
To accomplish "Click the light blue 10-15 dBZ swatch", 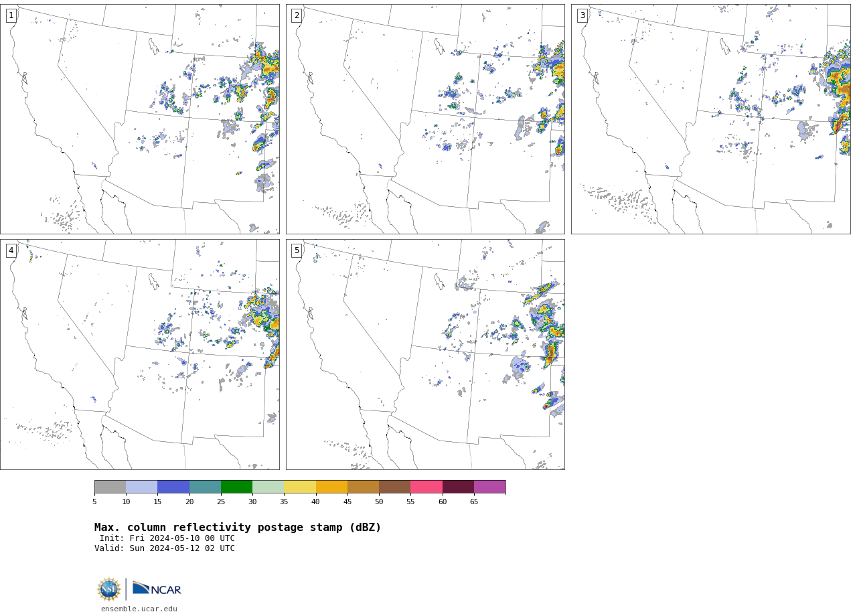I will 141,487.
